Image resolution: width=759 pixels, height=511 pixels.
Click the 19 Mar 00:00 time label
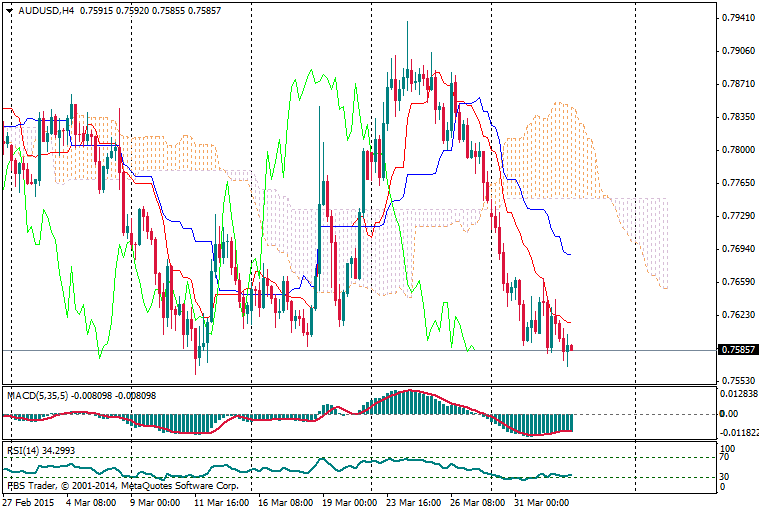pos(349,502)
